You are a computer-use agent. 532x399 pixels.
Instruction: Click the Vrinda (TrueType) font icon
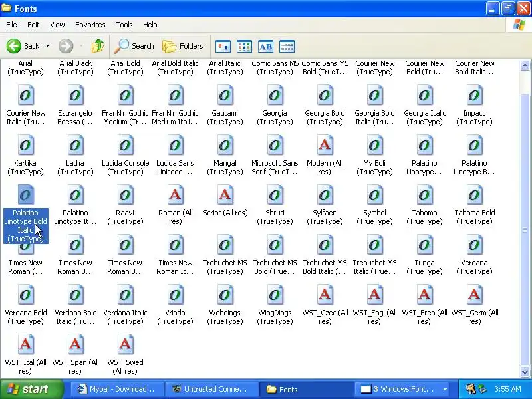[x=175, y=295]
